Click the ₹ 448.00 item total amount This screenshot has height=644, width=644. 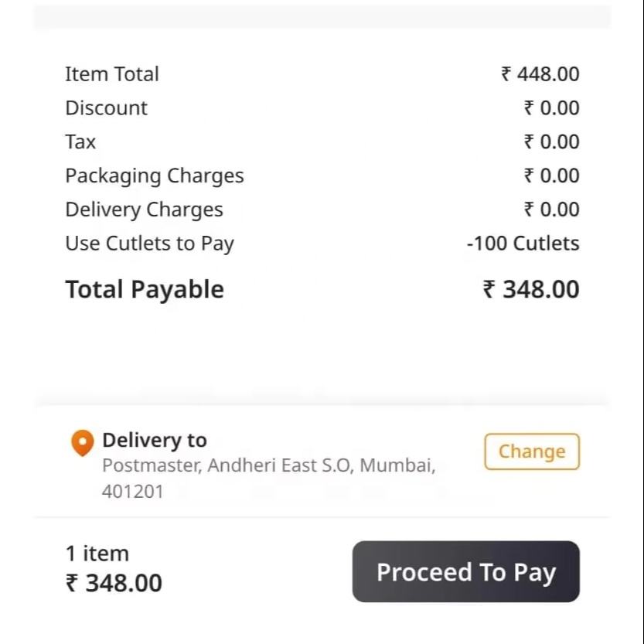click(x=540, y=74)
